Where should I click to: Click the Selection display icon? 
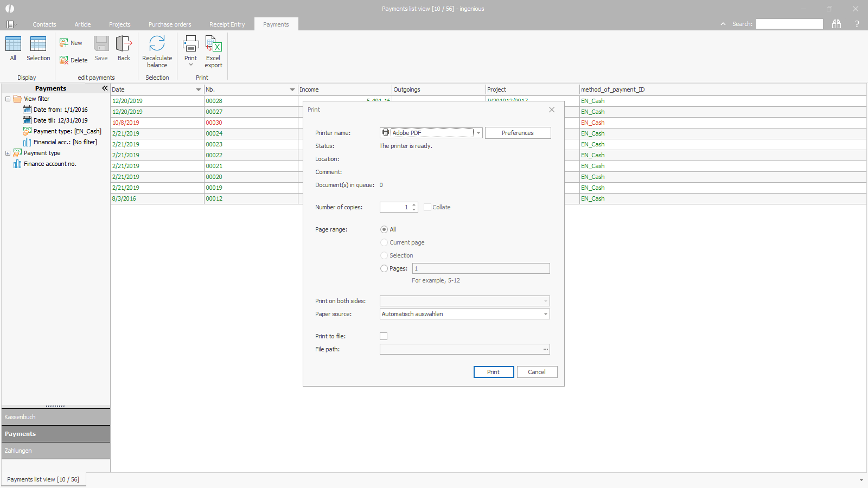click(38, 44)
